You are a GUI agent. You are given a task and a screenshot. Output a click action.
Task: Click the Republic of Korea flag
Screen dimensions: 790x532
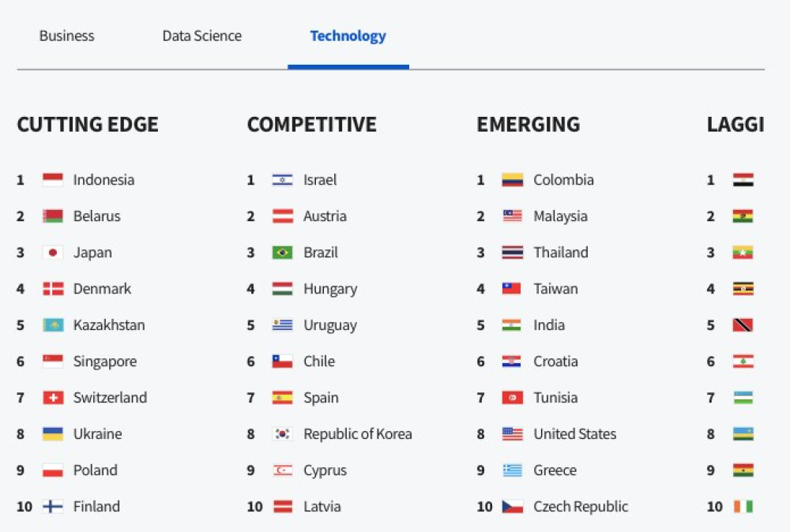282,434
